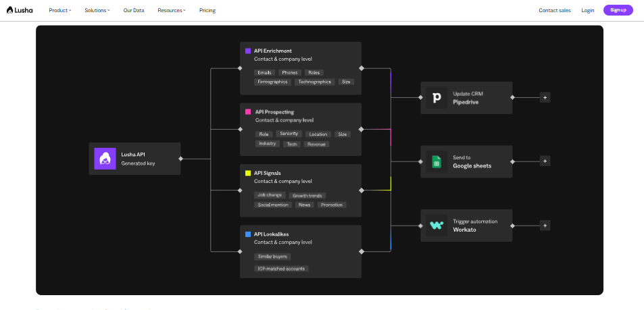The height and width of the screenshot is (310, 644).
Task: Click the pink square beside API Prospecting
Action: pos(248,111)
